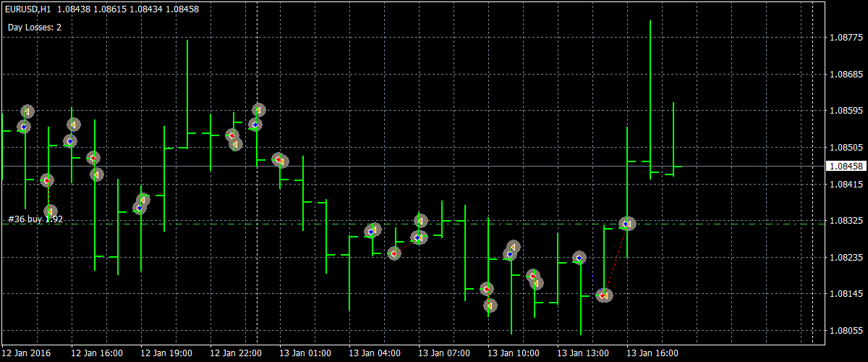
Task: Click the '13 Jan 01:00' time label
Action: (305, 353)
